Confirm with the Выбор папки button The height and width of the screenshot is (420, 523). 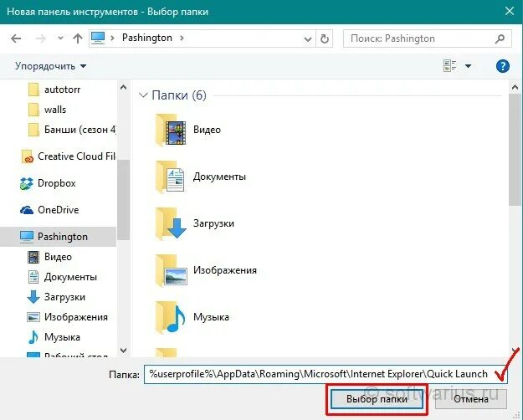377,399
